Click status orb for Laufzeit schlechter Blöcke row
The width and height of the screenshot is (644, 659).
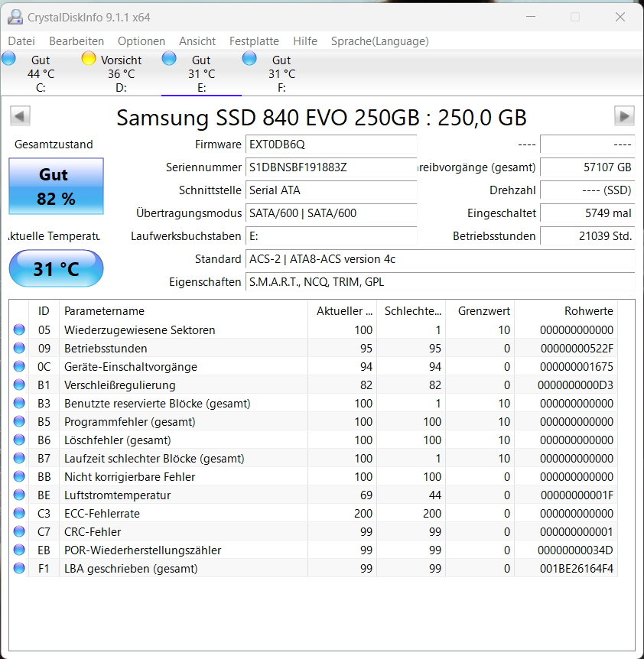(x=19, y=458)
